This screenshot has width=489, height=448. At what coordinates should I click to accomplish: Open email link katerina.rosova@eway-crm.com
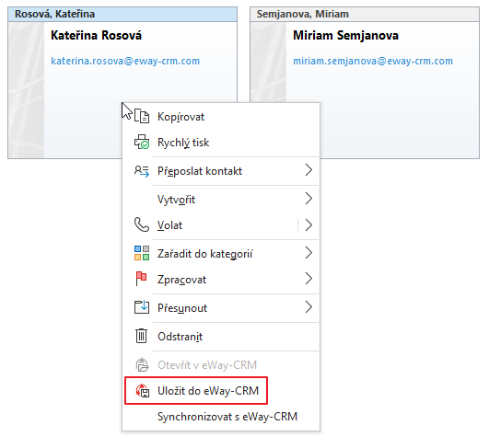click(125, 61)
